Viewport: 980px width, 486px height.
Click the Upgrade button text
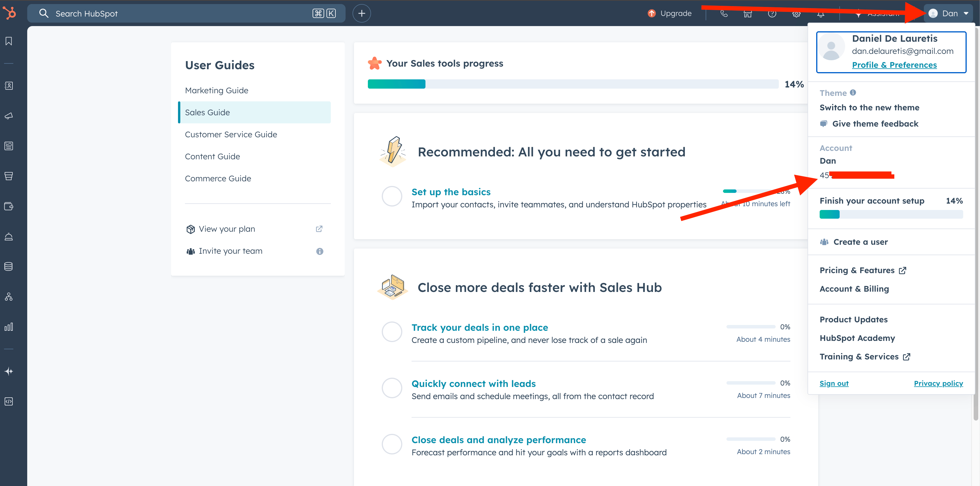tap(676, 13)
